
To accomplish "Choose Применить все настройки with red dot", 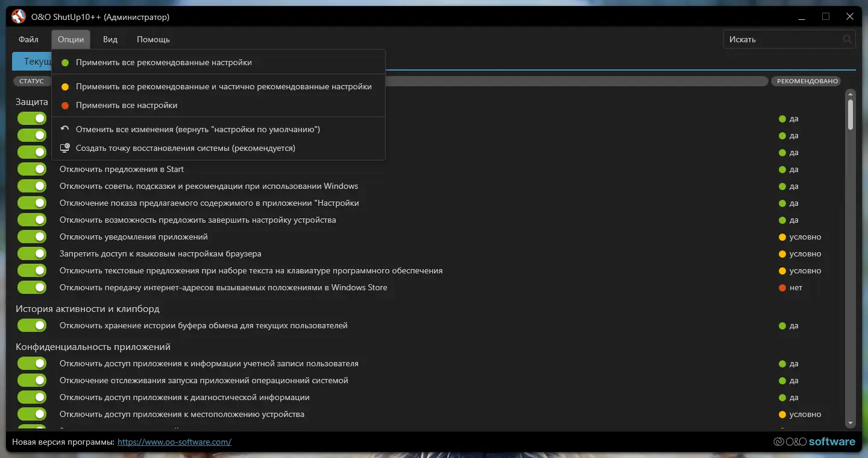I will coord(218,105).
